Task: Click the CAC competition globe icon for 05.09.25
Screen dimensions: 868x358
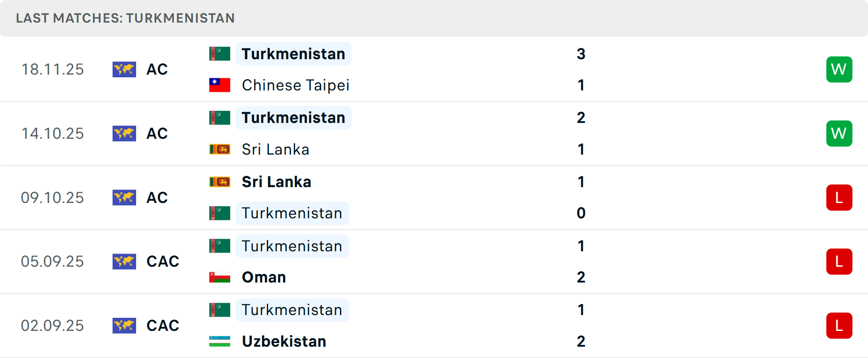Action: pos(124,261)
